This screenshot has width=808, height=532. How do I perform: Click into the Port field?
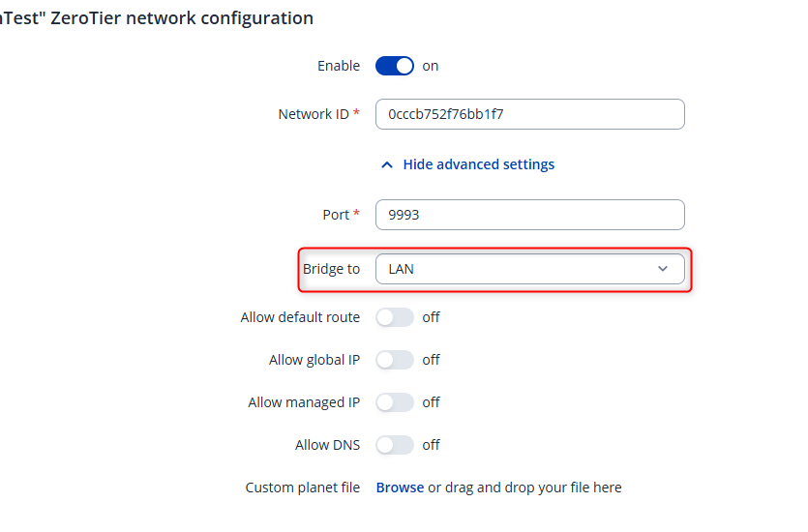tap(529, 215)
